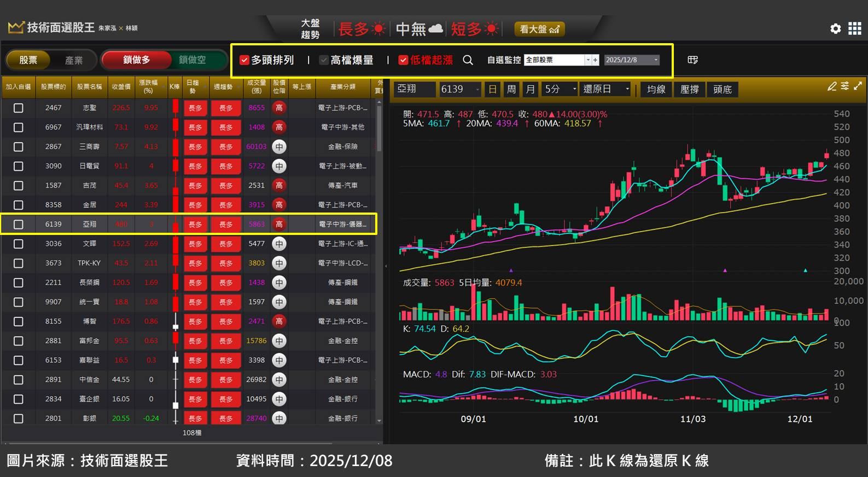
Task: Click the 中 price-level icon for 3036 文曄
Action: pos(279,244)
